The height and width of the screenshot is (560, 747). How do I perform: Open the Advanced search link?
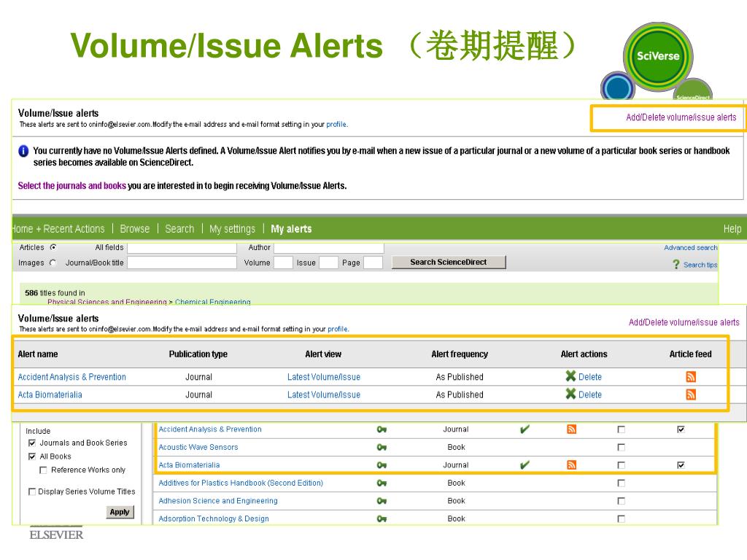coord(690,248)
